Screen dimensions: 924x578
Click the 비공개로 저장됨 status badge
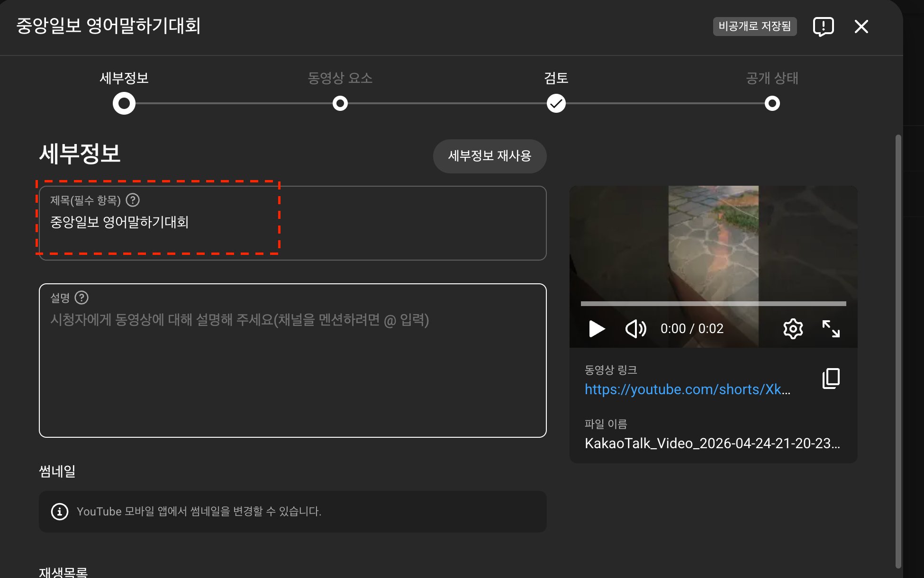[x=755, y=27]
